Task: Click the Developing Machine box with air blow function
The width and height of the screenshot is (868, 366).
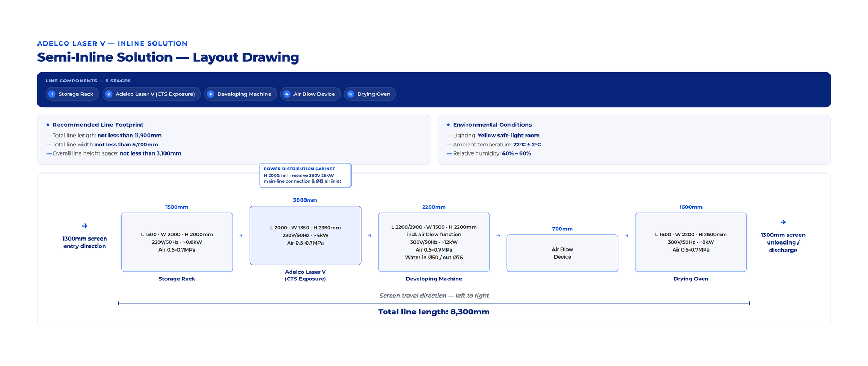Action: (434, 242)
